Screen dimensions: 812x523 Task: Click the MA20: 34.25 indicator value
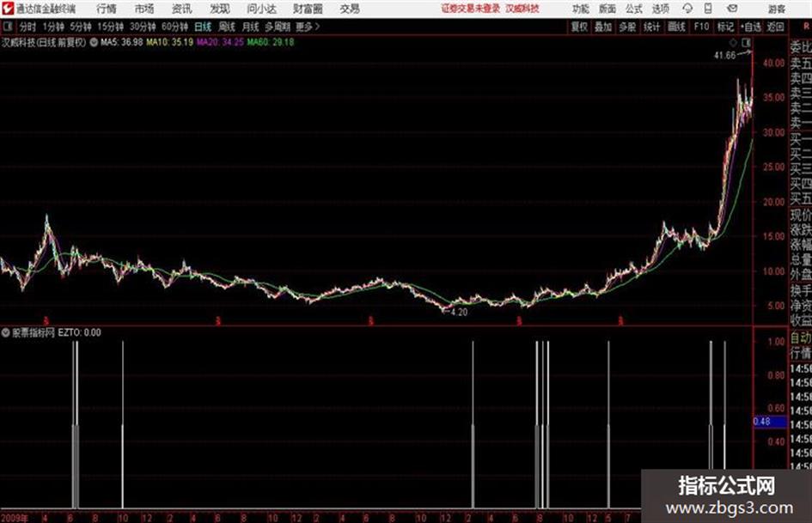click(x=220, y=42)
